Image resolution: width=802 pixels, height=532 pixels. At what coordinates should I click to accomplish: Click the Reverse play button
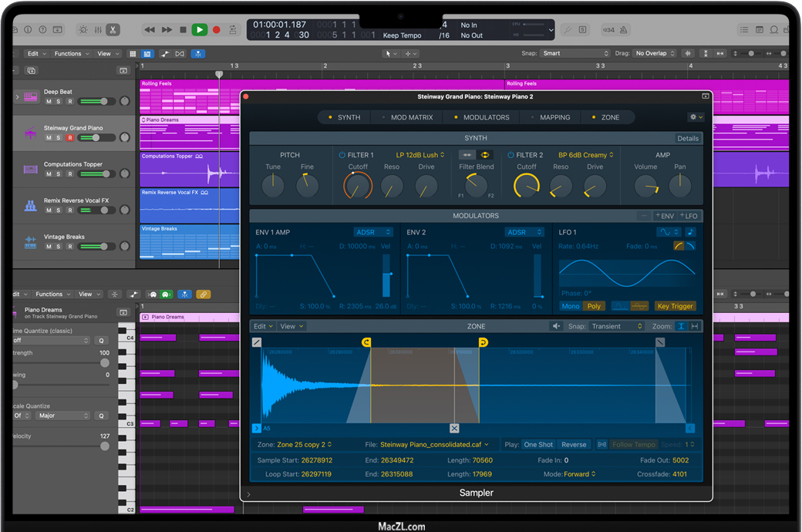[574, 445]
